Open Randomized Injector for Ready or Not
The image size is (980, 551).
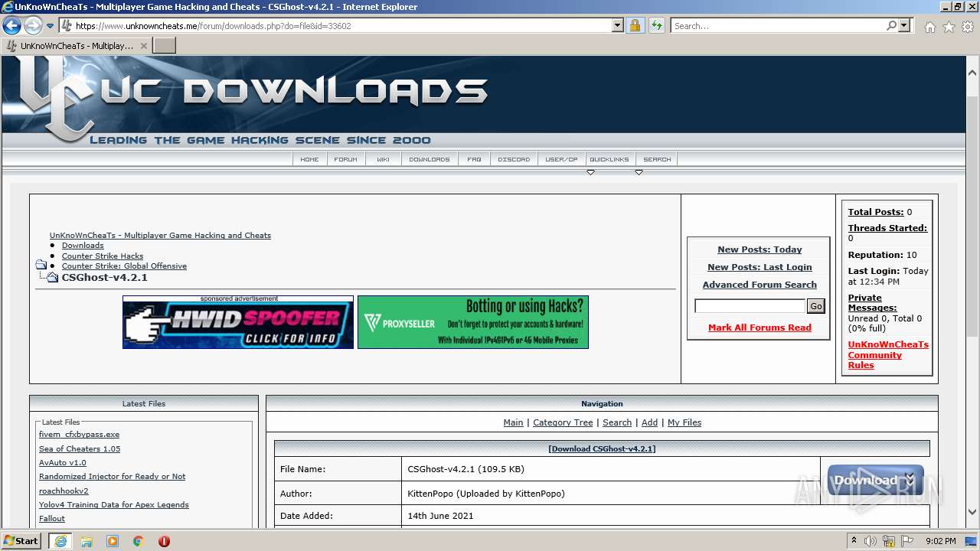(112, 477)
